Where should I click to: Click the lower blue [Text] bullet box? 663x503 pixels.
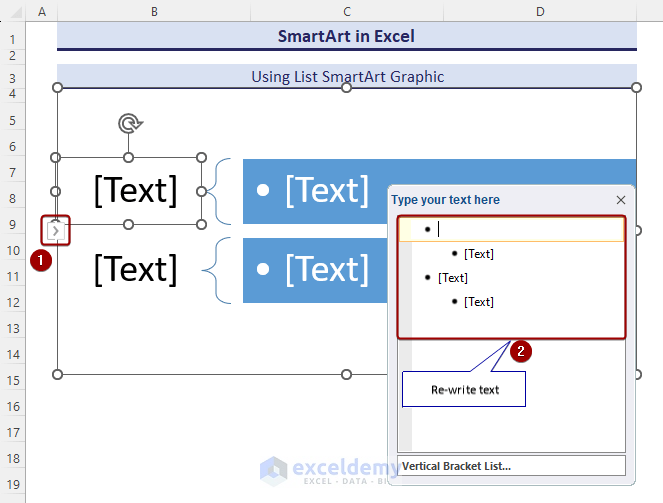pos(315,270)
